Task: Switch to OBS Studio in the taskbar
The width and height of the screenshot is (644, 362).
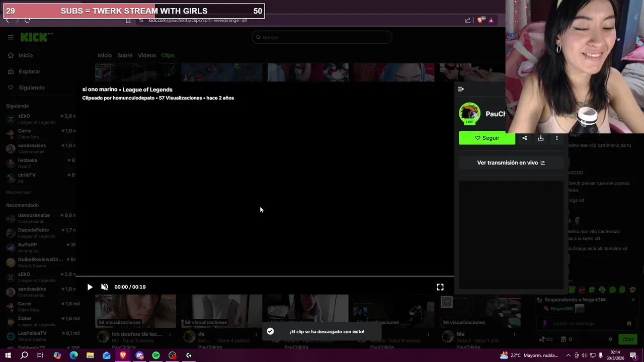Action: (173, 355)
